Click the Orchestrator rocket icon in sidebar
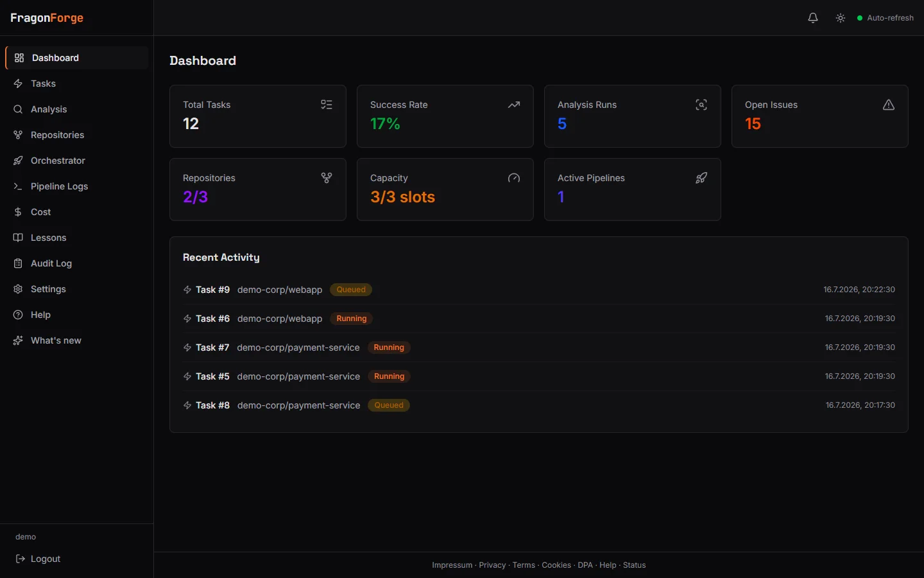 (18, 161)
